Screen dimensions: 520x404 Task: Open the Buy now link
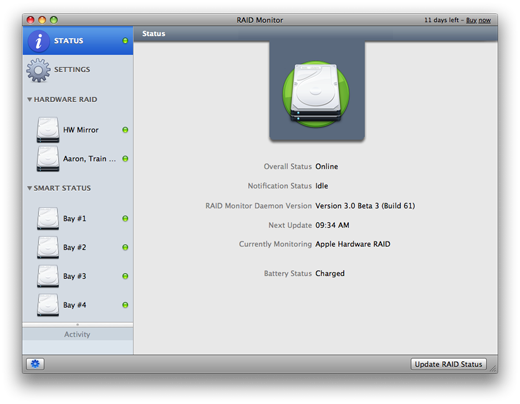click(478, 20)
